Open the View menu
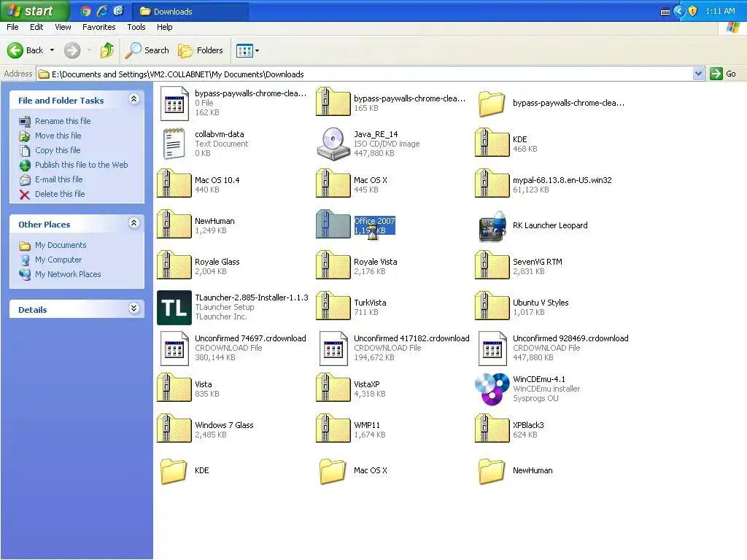 click(x=63, y=27)
